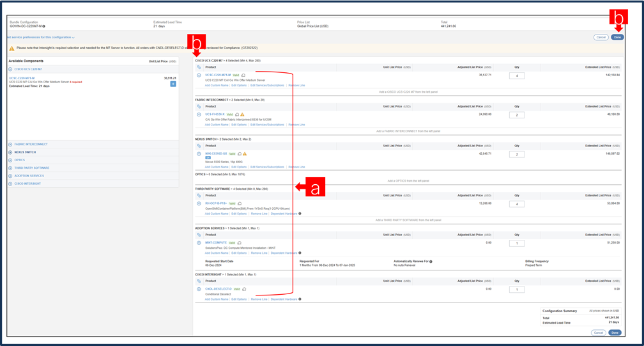Click the SA badge under N9K-C9316D-GX
This screenshot has width=644, height=346.
click(x=208, y=158)
